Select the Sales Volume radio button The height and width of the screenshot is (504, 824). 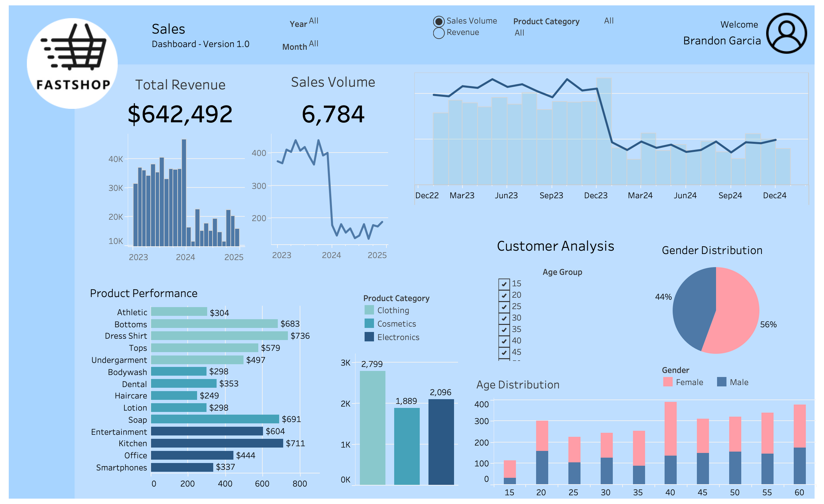coord(439,22)
